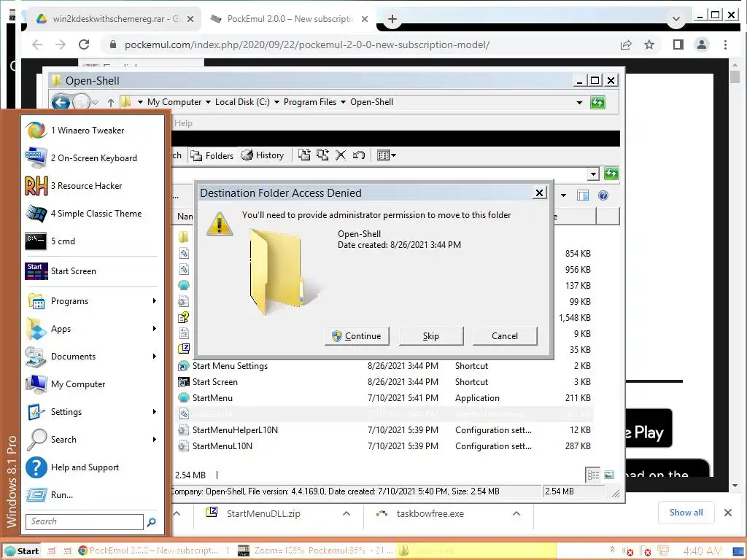This screenshot has height=560, width=747.
Task: Go up one folder level in explorer
Action: click(x=111, y=102)
